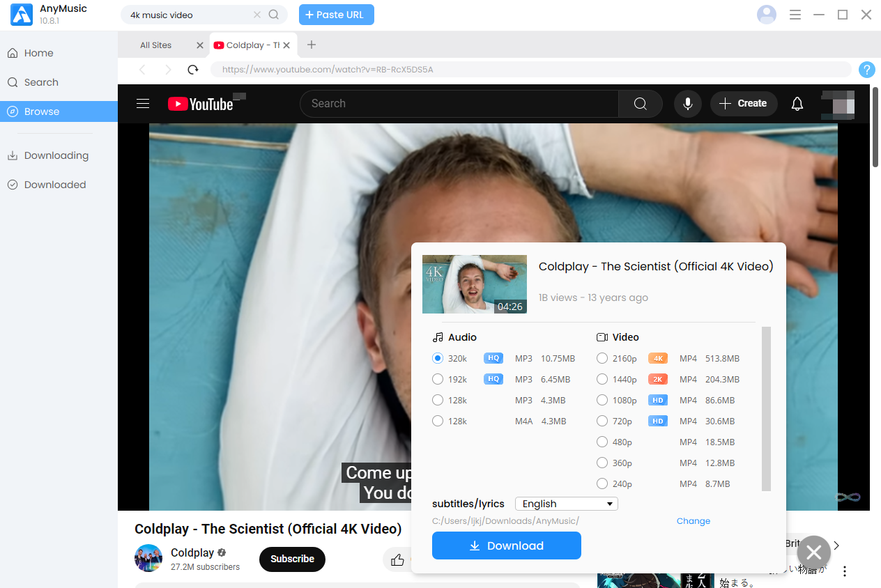Click the 513.8MB file size value
Image resolution: width=881 pixels, height=588 pixels.
tap(722, 359)
